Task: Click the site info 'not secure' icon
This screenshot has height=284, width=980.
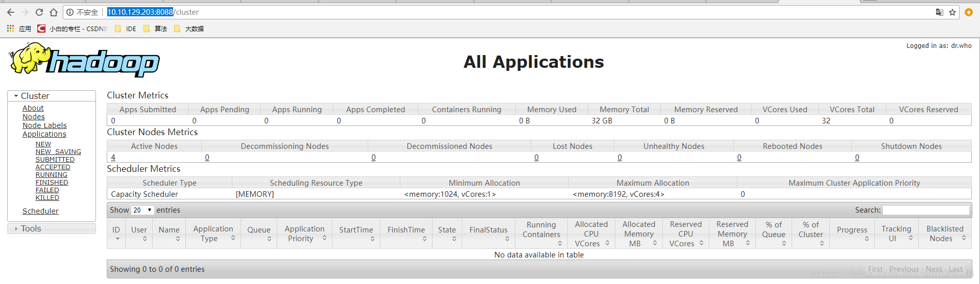Action: click(70, 12)
